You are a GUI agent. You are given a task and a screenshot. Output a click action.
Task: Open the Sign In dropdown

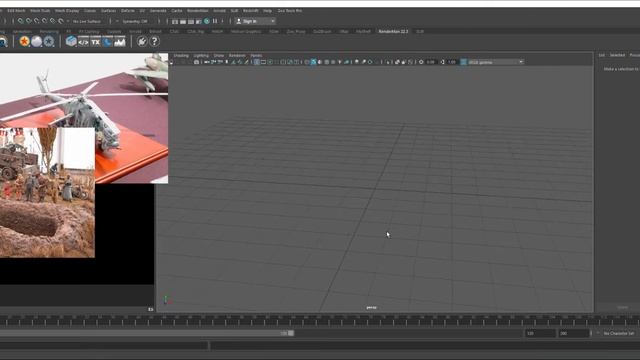(x=256, y=21)
